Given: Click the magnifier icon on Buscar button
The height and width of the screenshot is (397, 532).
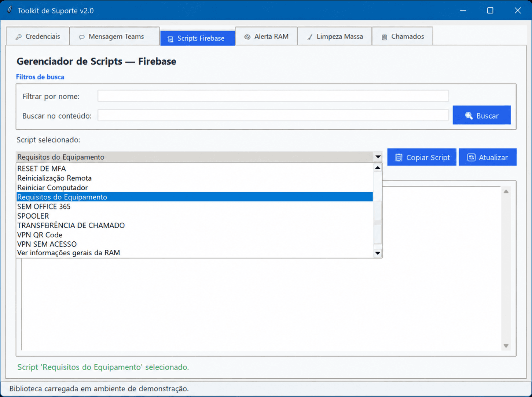Looking at the screenshot, I should pos(469,116).
